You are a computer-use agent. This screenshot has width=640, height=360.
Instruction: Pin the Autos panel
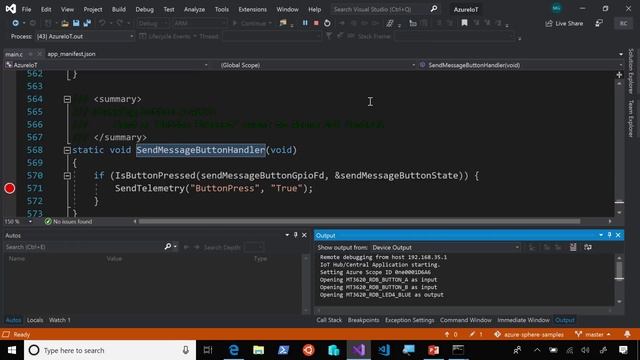click(x=296, y=235)
